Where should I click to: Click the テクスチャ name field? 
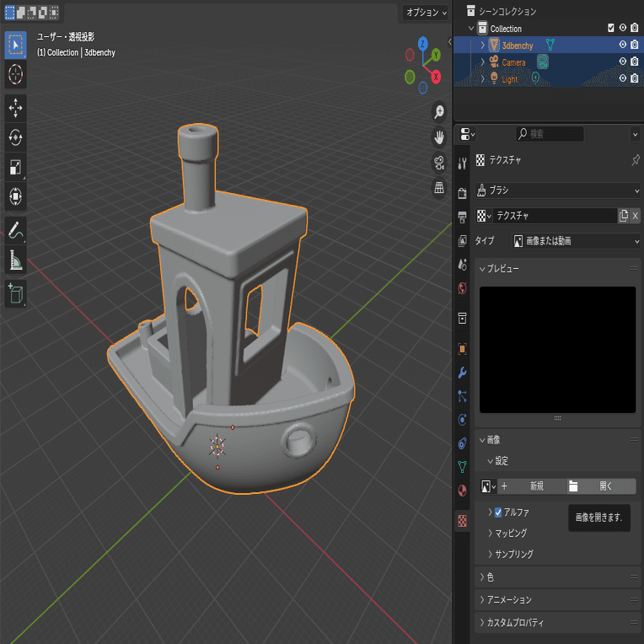point(555,216)
